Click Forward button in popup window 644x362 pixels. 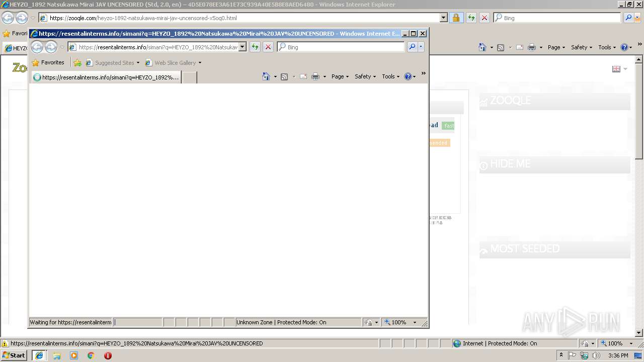pos(51,47)
